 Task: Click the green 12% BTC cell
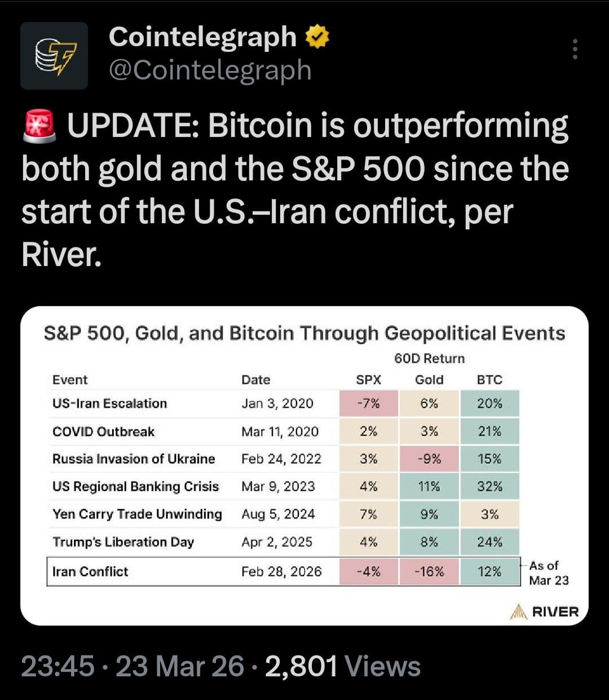[489, 571]
